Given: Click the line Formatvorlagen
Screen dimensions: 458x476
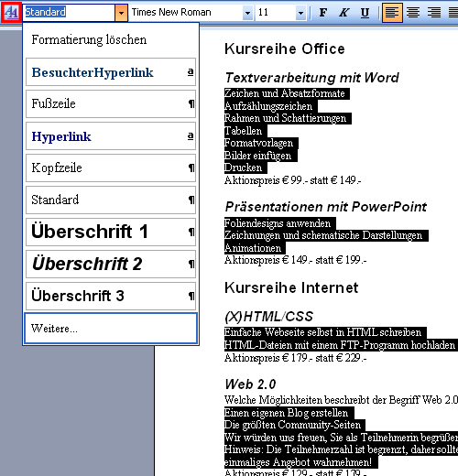Looking at the screenshot, I should (x=258, y=143).
